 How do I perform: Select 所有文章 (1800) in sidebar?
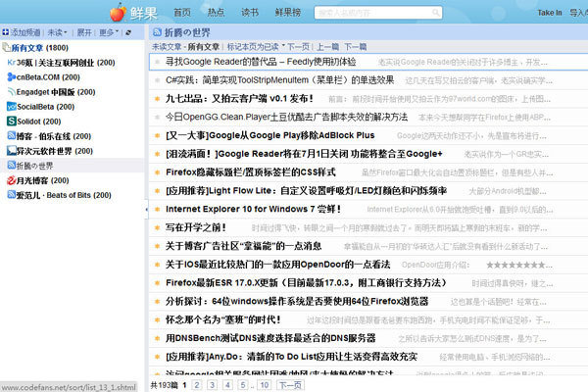pyautogui.click(x=39, y=48)
